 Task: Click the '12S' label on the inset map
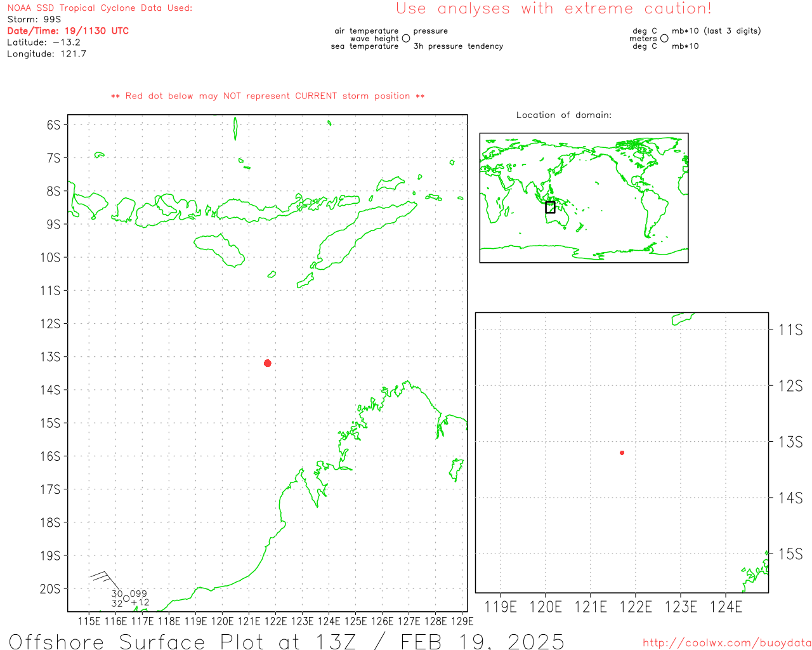coord(790,386)
